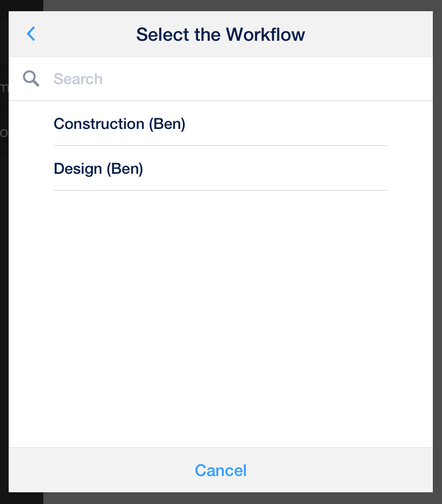Click the gray header bar of the dialog
442x504 pixels.
[x=367, y=35]
